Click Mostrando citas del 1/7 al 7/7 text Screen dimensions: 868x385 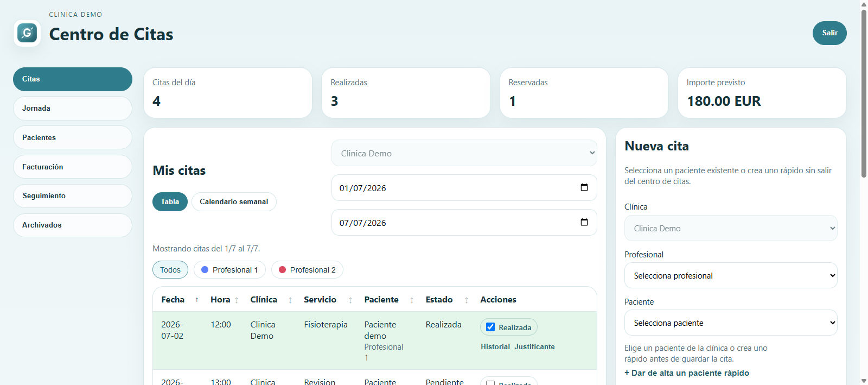pyautogui.click(x=206, y=249)
